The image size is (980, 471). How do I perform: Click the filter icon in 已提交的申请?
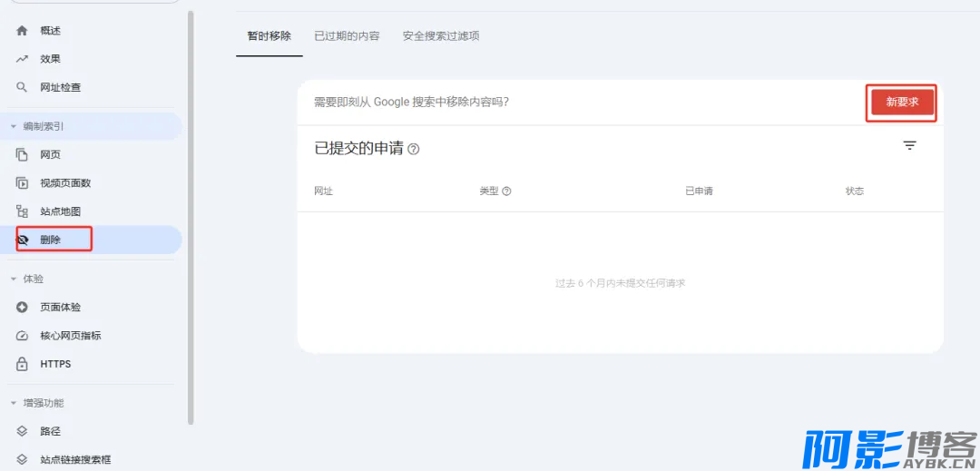tap(909, 145)
